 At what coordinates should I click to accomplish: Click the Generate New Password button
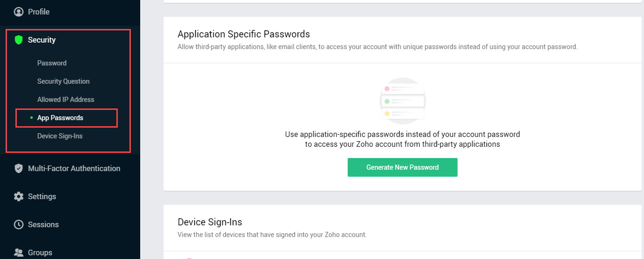coord(402,167)
